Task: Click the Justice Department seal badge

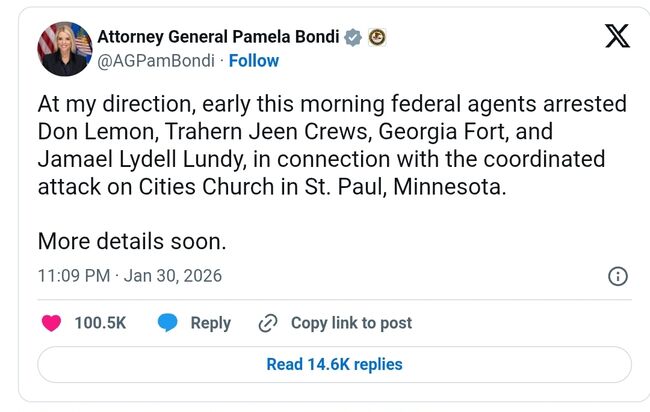Action: 377,38
